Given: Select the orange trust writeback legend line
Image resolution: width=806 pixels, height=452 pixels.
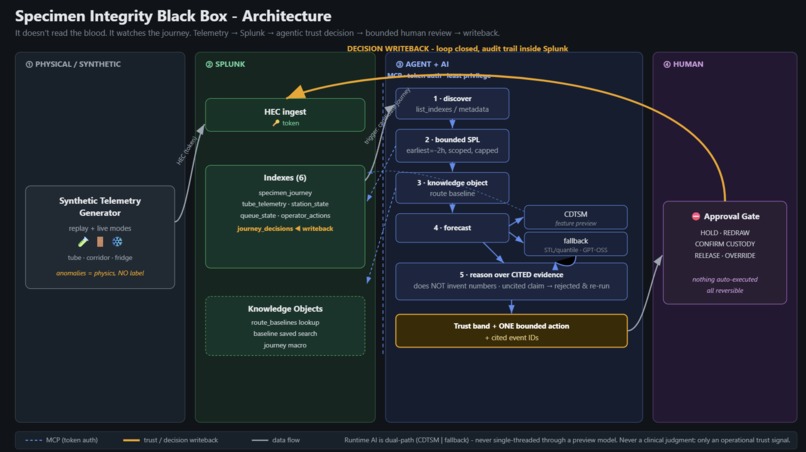Looking at the screenshot, I should pos(131,440).
